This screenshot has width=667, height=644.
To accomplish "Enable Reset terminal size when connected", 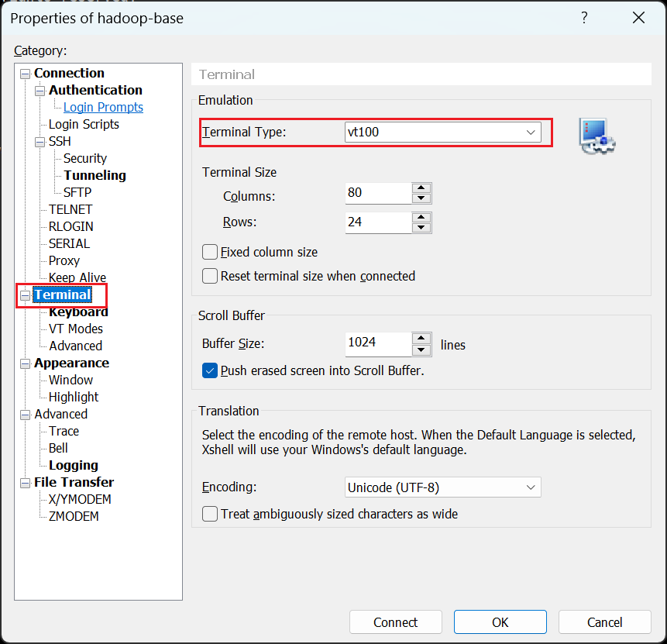I will [x=210, y=276].
